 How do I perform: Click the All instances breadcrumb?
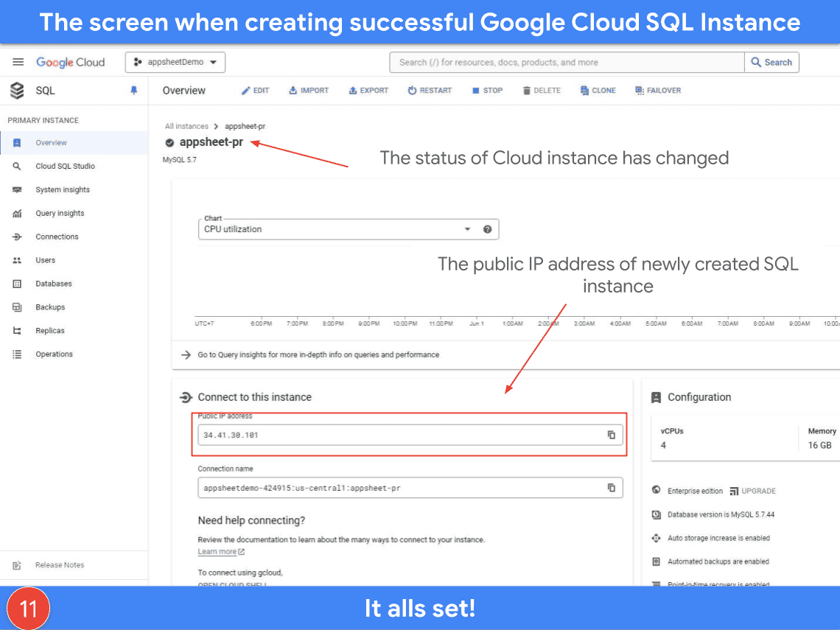[x=186, y=127]
